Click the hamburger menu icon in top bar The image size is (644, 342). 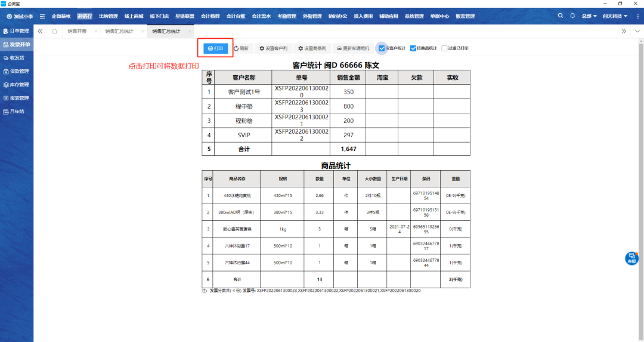(x=42, y=16)
